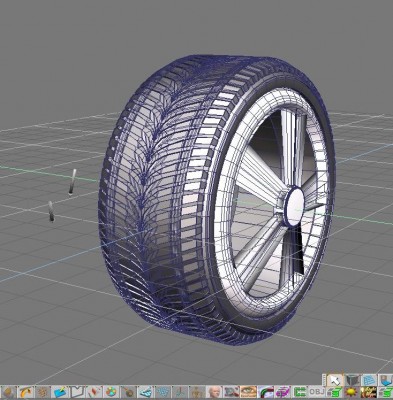Click the blue terrain surface icon
393x400 pixels.
pos(146,392)
